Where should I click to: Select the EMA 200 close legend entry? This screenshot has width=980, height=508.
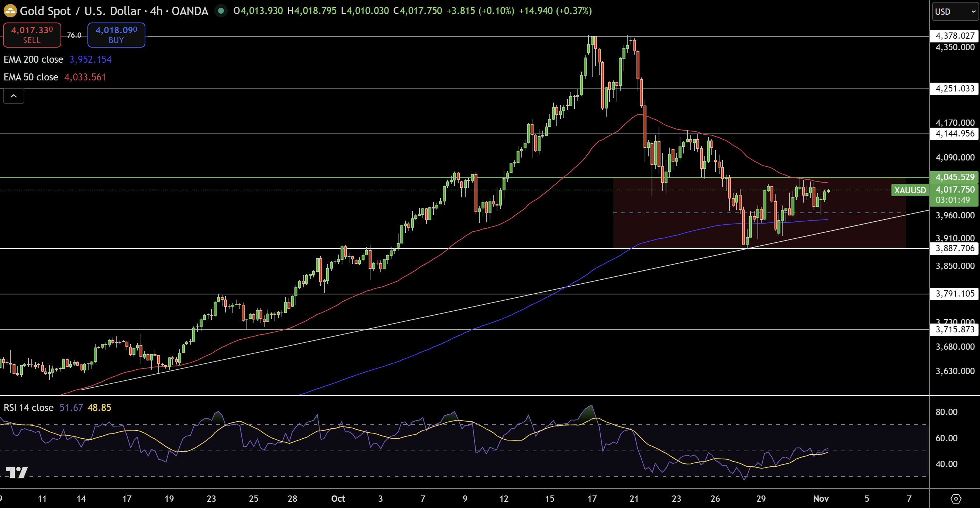[x=33, y=59]
